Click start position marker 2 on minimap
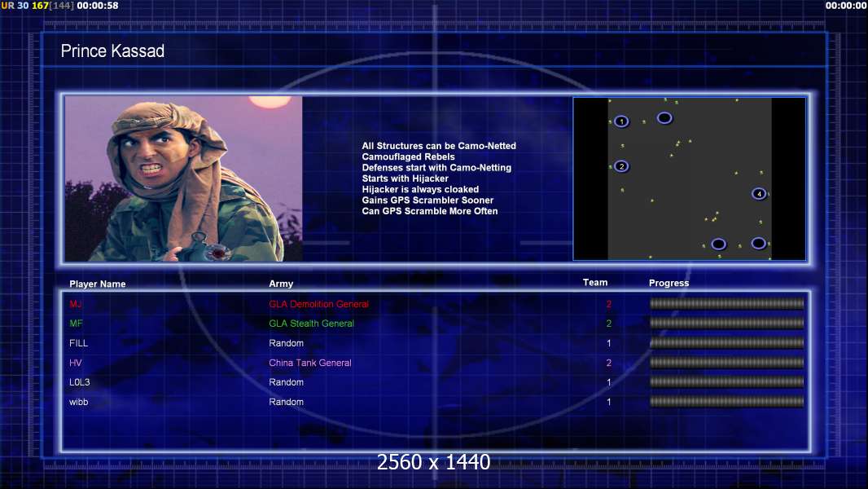This screenshot has width=868, height=489. pyautogui.click(x=621, y=166)
